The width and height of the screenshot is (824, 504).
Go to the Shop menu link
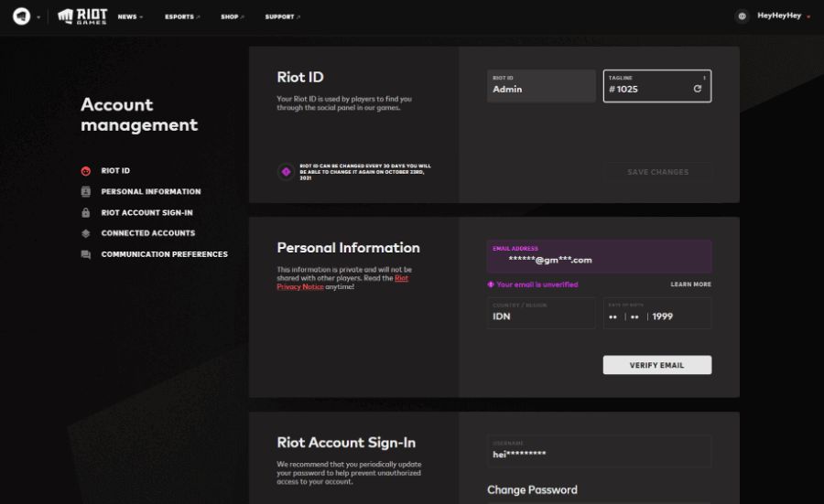231,16
